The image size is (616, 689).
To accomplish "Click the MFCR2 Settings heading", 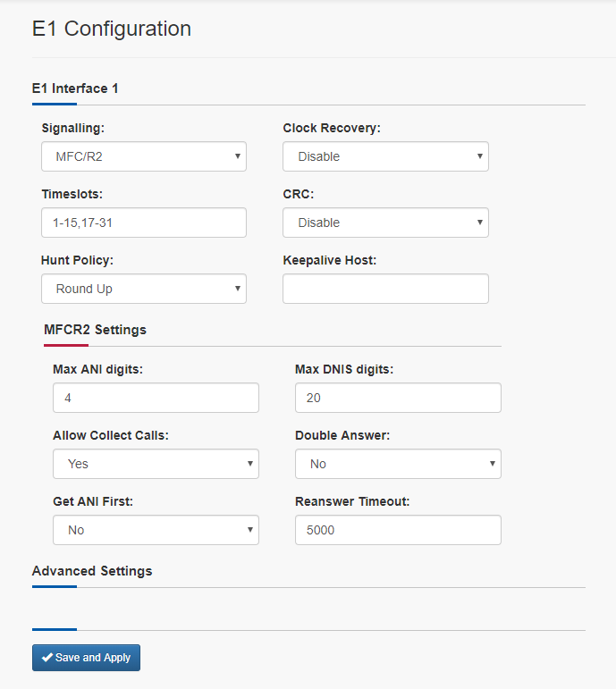I will click(95, 330).
